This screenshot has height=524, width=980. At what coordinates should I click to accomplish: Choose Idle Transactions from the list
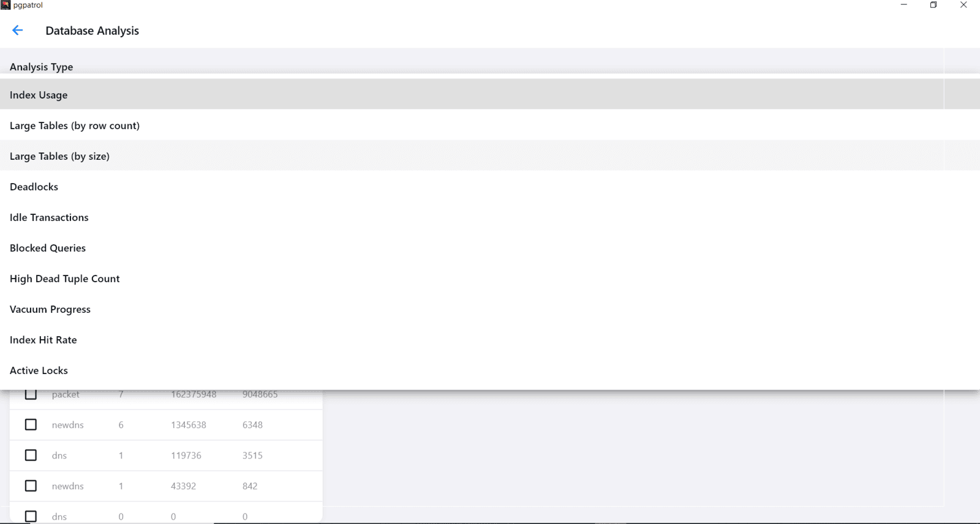[x=49, y=217]
